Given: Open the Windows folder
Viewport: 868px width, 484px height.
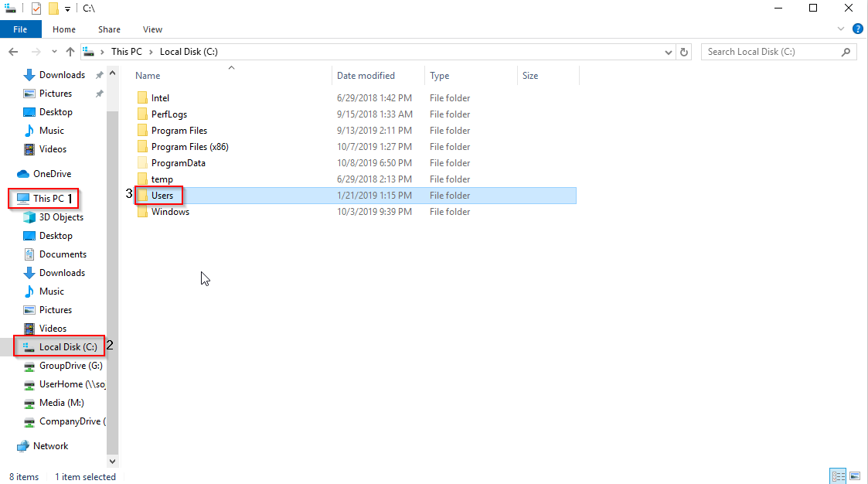Looking at the screenshot, I should (x=168, y=211).
